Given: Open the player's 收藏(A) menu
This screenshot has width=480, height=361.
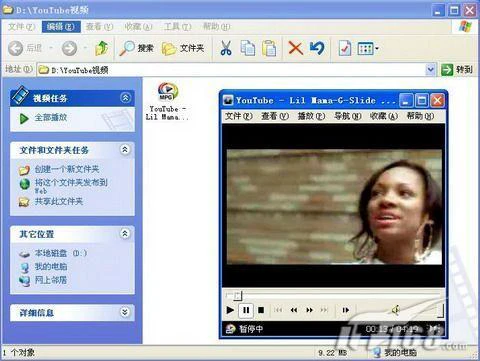Looking at the screenshot, I should click(384, 116).
